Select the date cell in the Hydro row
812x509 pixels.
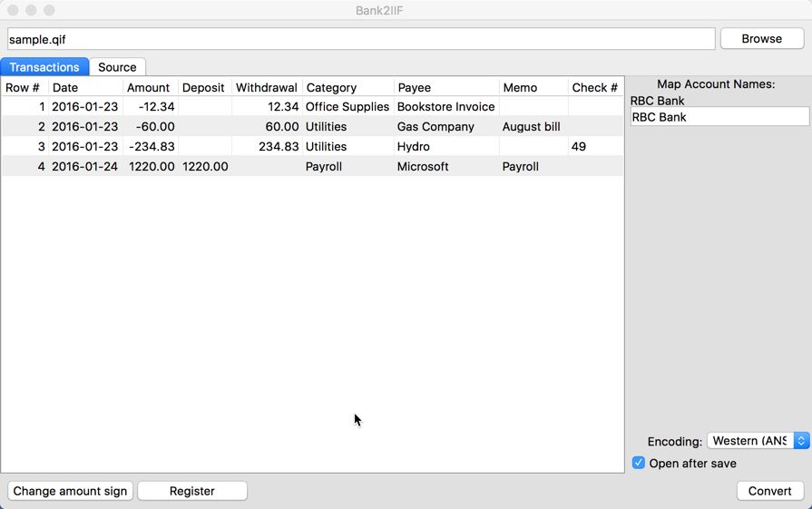85,147
